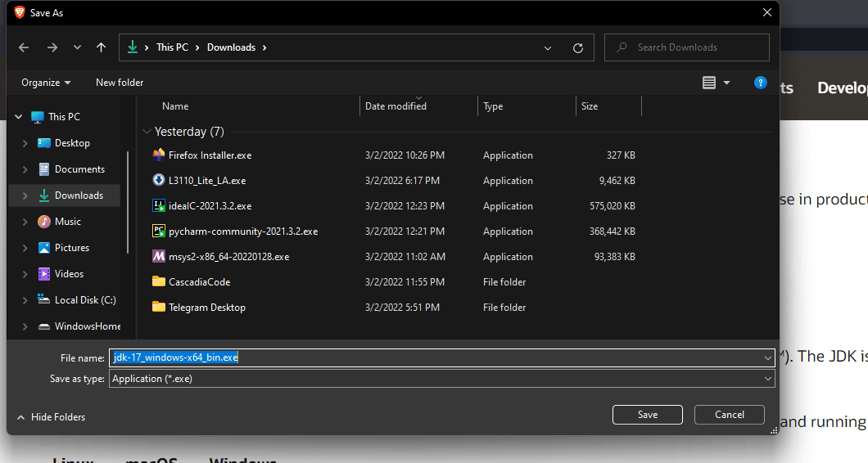Select the L3110_Lite_LA.exe file icon

click(158, 180)
